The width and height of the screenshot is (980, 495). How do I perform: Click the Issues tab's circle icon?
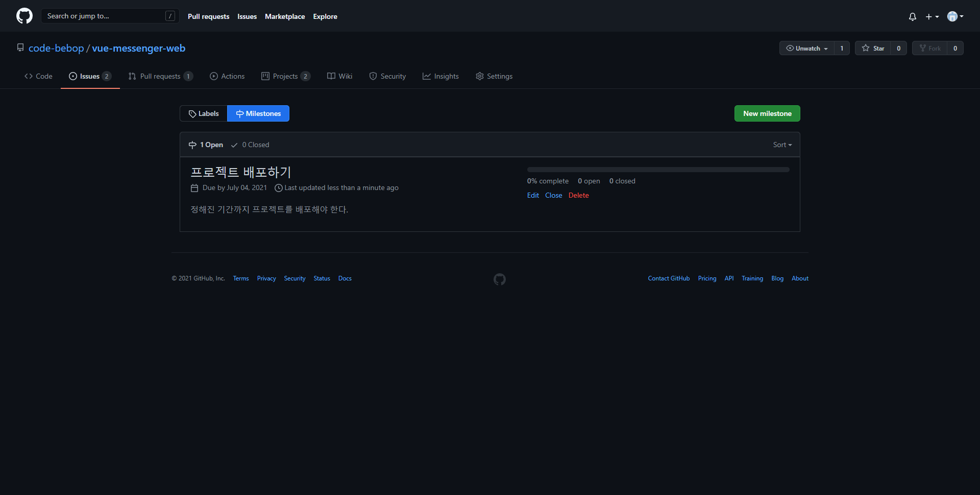coord(73,76)
